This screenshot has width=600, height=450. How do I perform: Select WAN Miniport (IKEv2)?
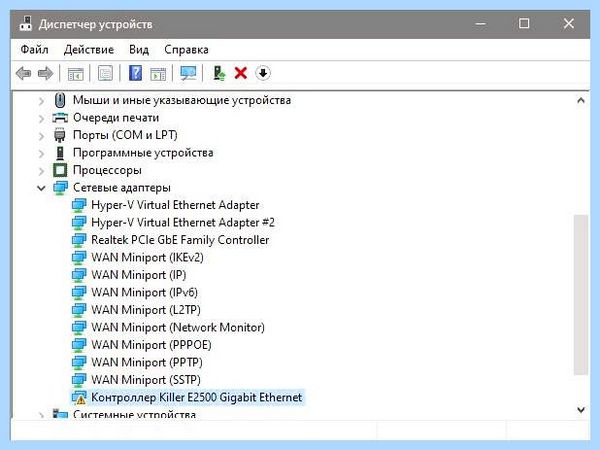point(147,257)
